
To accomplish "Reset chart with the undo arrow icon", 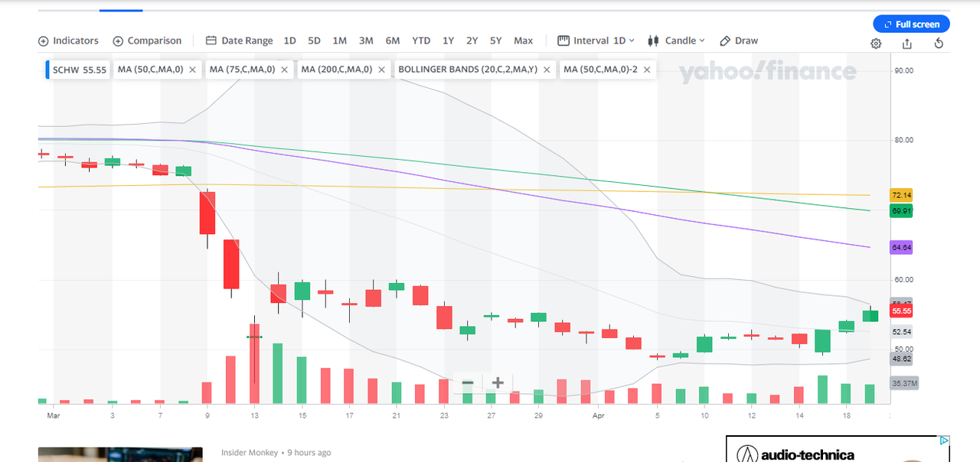I will coord(939,44).
